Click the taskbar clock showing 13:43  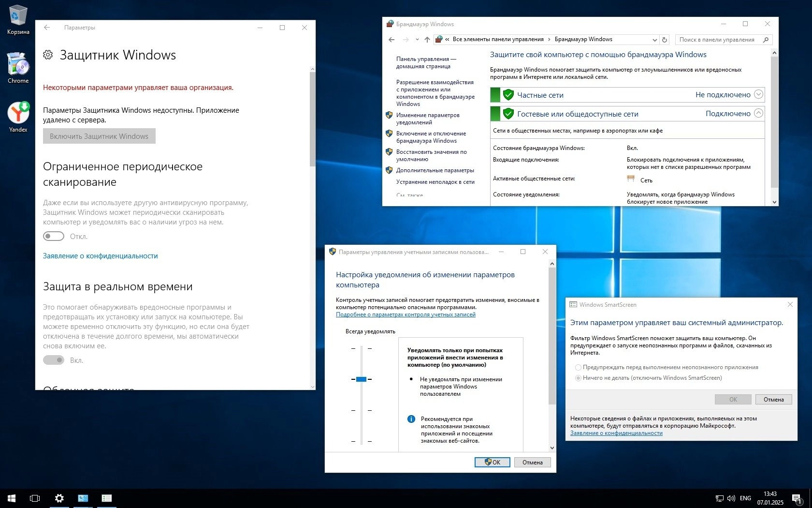(x=770, y=498)
